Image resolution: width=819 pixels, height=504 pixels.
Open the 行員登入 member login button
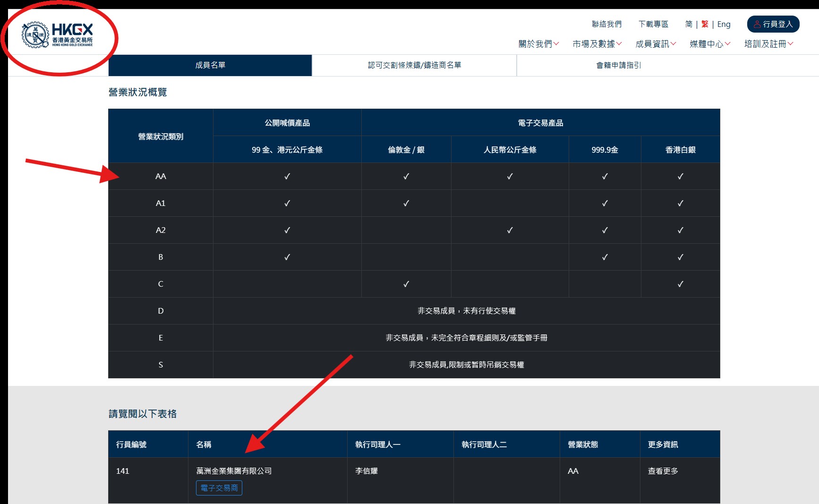773,24
